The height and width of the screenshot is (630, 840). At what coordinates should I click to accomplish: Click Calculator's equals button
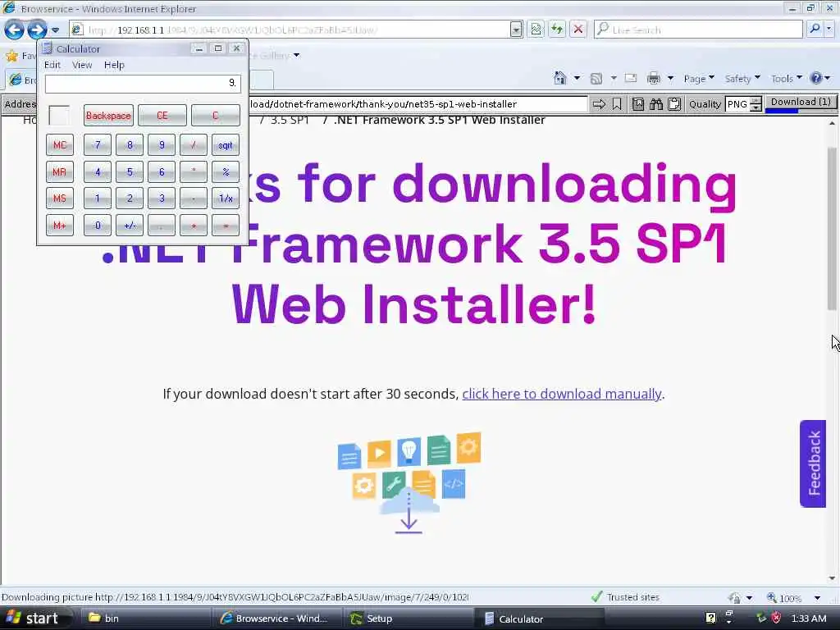(226, 226)
